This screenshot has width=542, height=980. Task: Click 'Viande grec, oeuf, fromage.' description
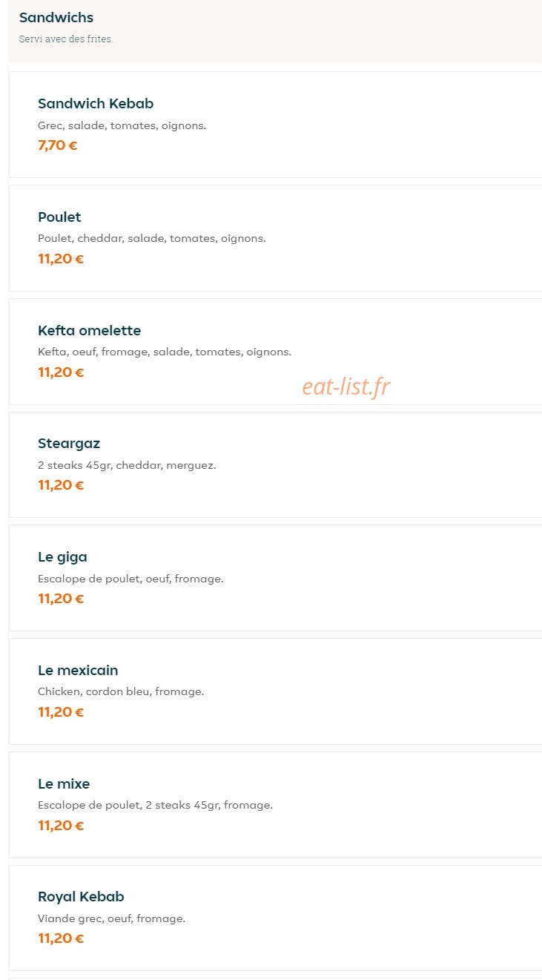coord(111,918)
